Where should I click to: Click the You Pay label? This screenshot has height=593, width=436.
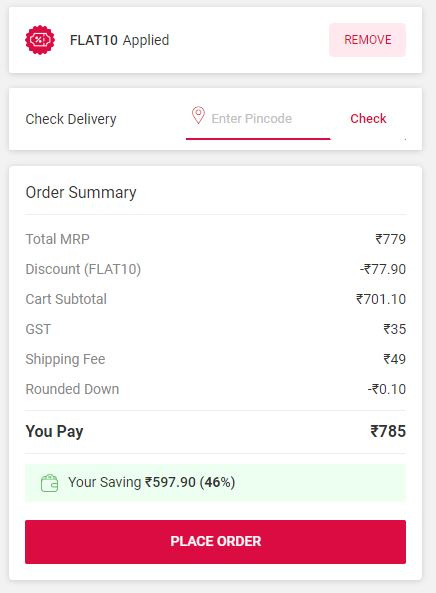54,432
